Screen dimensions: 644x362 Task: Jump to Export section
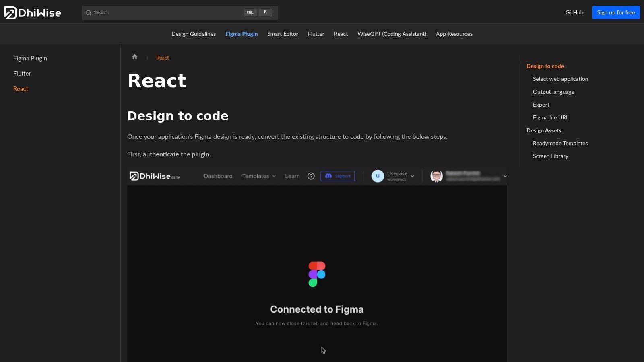541,105
